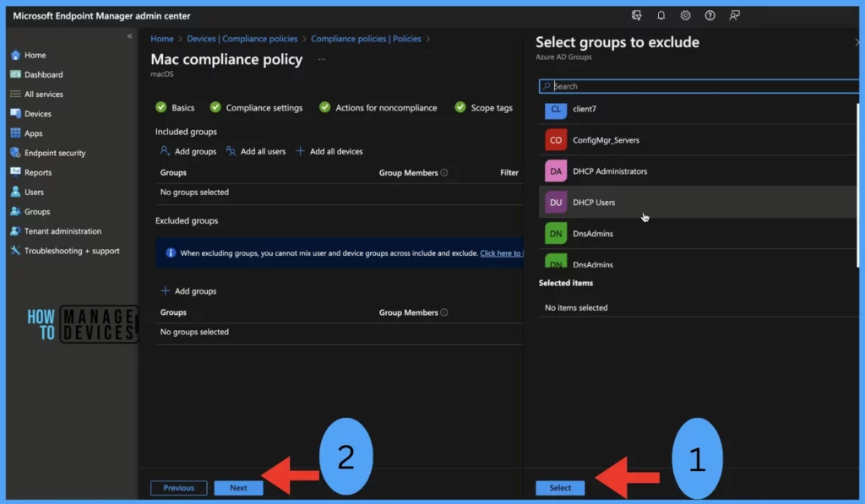
Task: Click the Groups sidebar icon
Action: coord(15,211)
